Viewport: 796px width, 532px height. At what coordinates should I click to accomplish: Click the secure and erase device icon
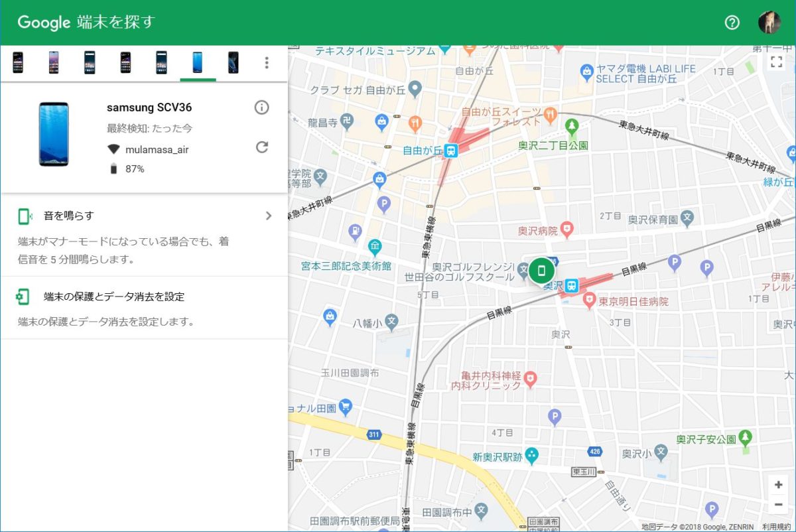click(23, 297)
